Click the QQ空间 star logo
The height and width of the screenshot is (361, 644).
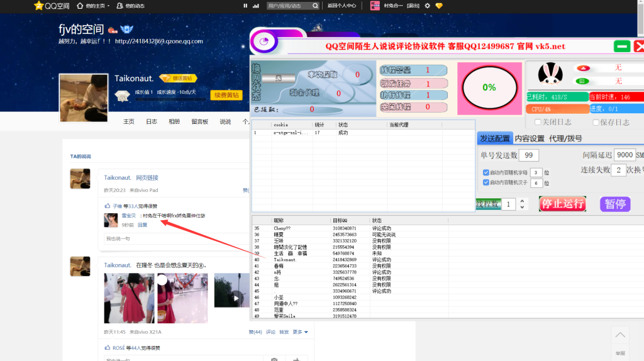39,6
